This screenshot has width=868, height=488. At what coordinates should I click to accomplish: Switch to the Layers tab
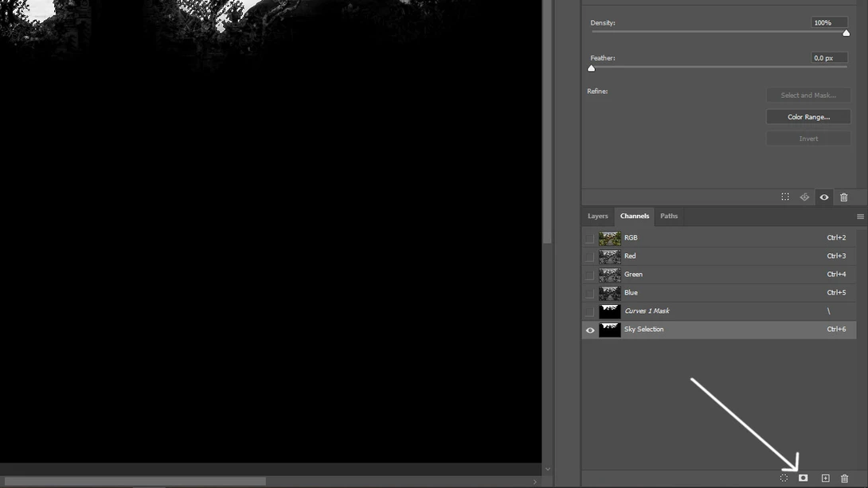(598, 216)
